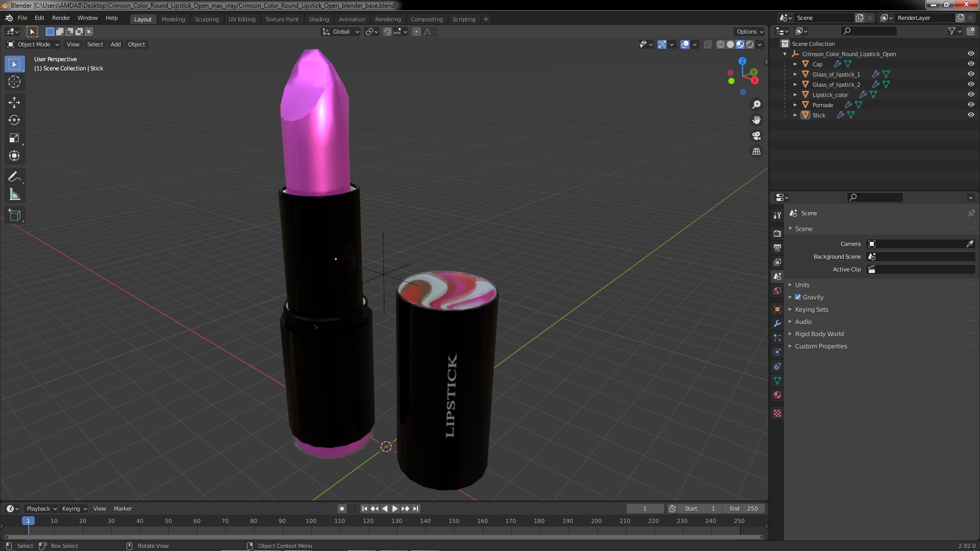Activate the Cursor tool
The image size is (980, 551).
coord(14,82)
